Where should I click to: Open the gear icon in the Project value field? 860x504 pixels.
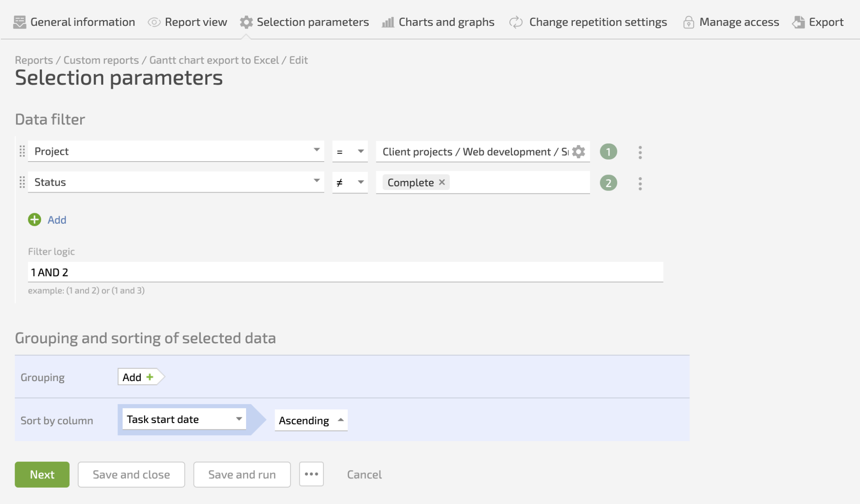[578, 152]
